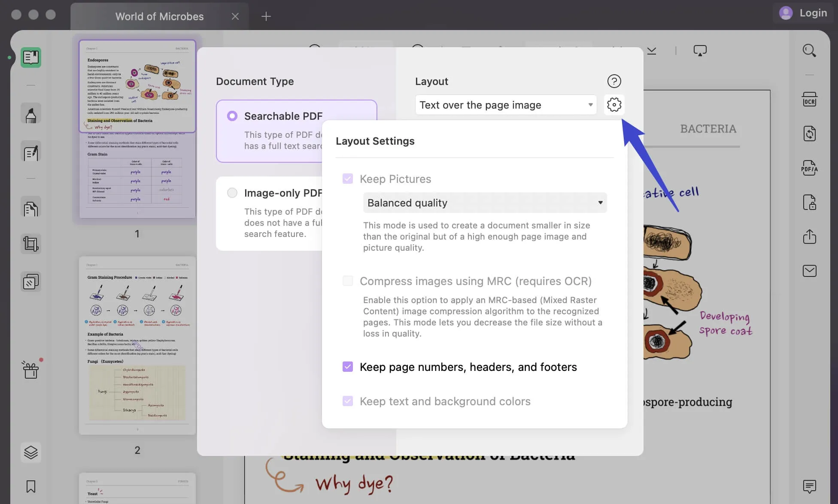Toggle Keep page numbers headers footers
This screenshot has height=504, width=838.
point(348,366)
